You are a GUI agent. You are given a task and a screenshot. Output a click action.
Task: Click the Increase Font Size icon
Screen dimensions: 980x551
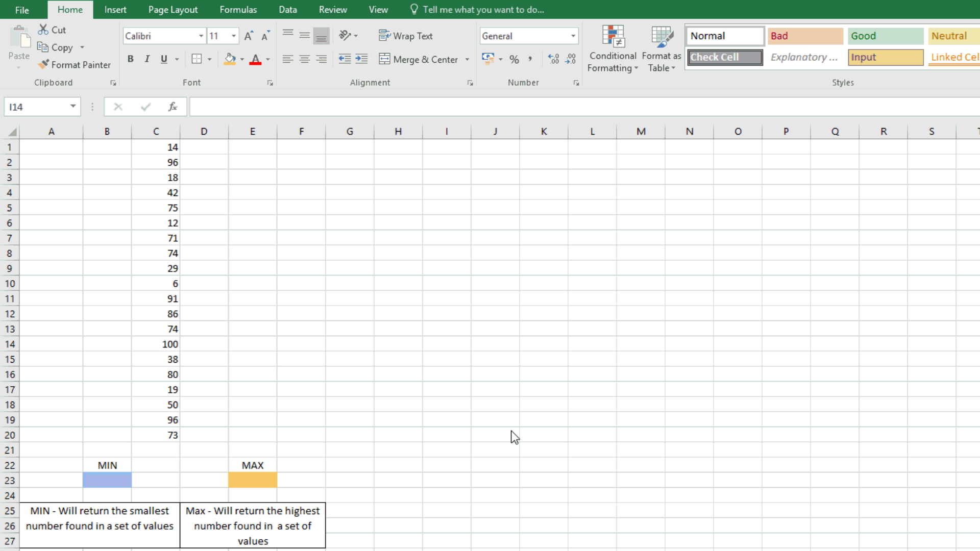[249, 36]
